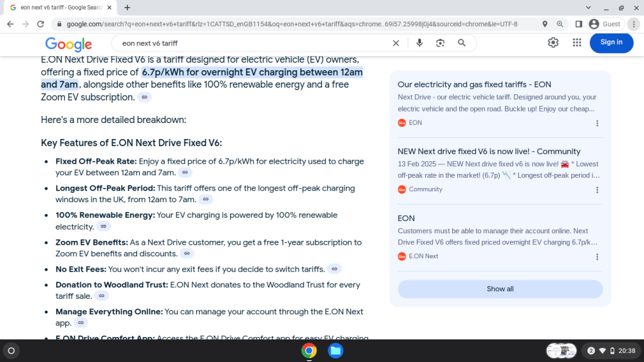Toggle the browser side panel
The width and height of the screenshot is (644, 362).
point(579,24)
